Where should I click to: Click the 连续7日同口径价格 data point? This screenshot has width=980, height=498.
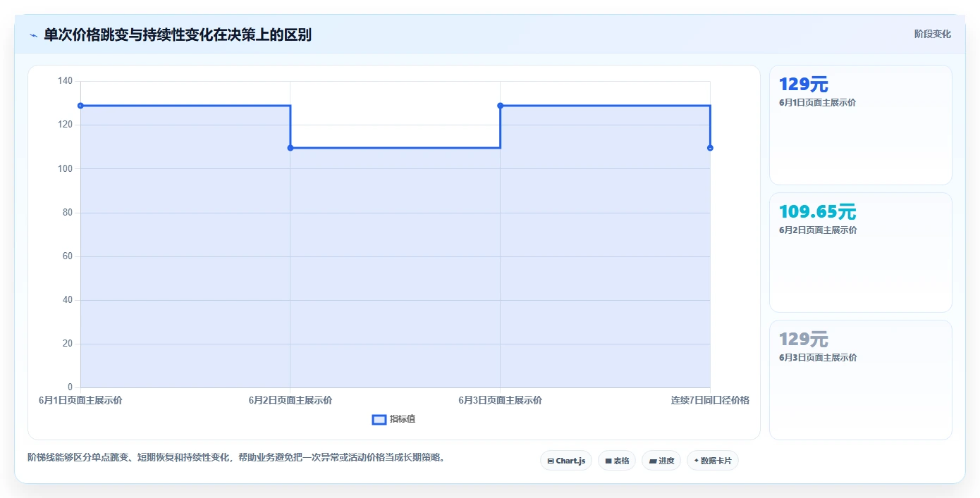[x=710, y=148]
